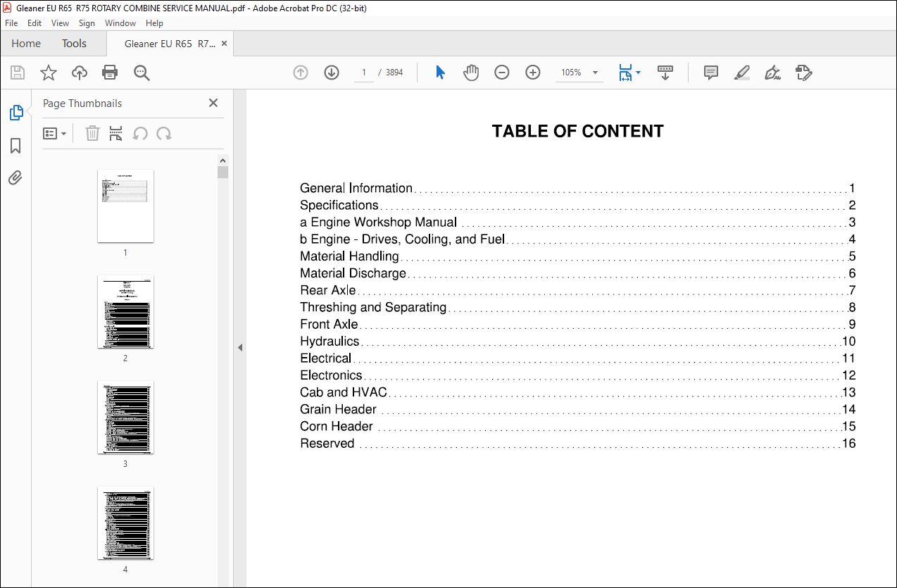Add a comment sticky note

point(711,73)
